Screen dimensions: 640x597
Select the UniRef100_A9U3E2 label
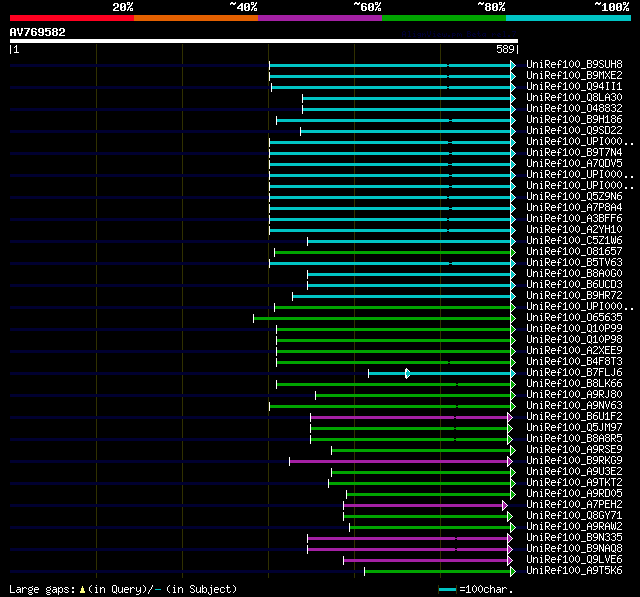[574, 472]
